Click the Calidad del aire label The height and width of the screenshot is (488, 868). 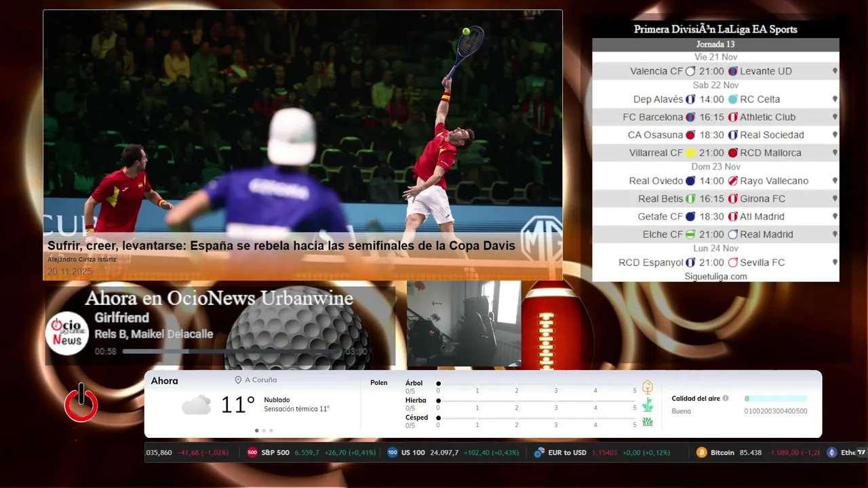click(x=696, y=399)
